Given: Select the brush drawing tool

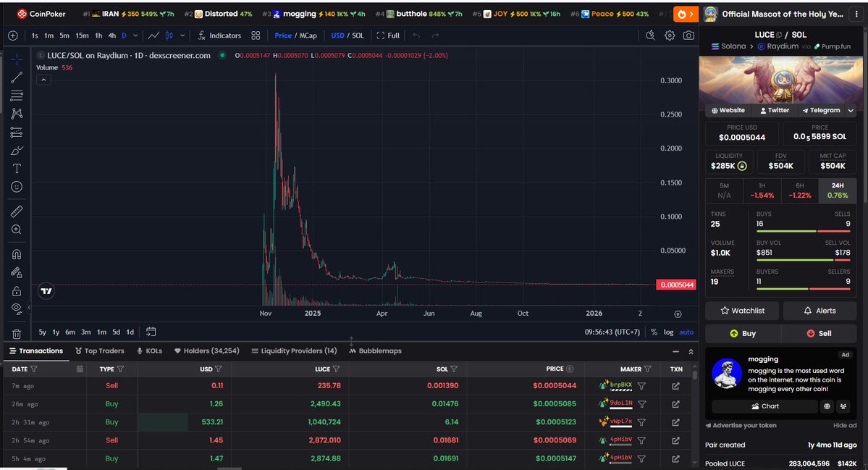Looking at the screenshot, I should click(17, 151).
